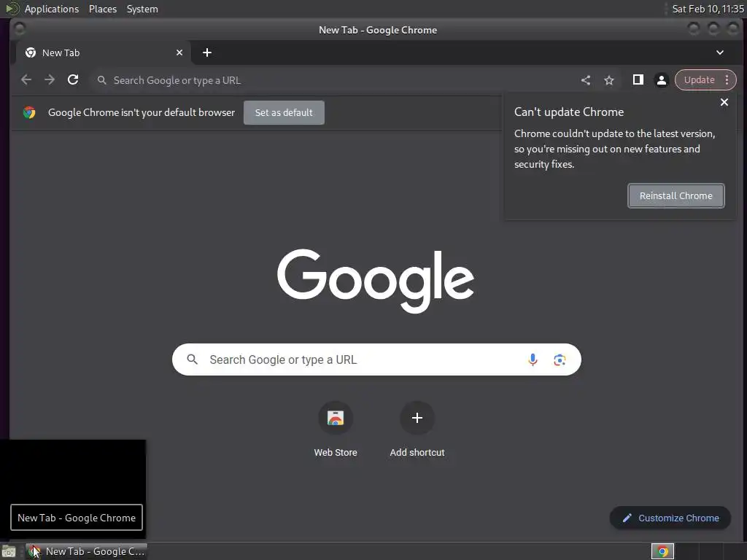The width and height of the screenshot is (747, 560).
Task: Click Chrome icon in bottom-right panel
Action: pyautogui.click(x=662, y=551)
